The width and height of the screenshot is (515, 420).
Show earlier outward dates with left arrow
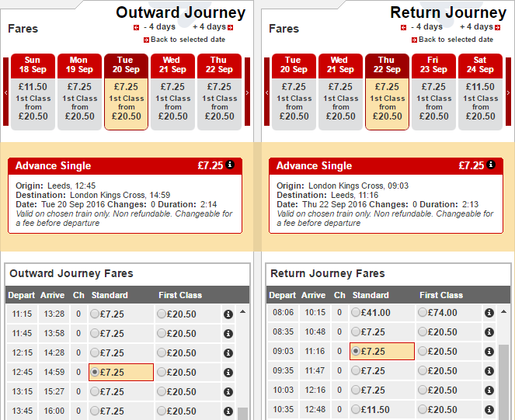[x=5, y=92]
